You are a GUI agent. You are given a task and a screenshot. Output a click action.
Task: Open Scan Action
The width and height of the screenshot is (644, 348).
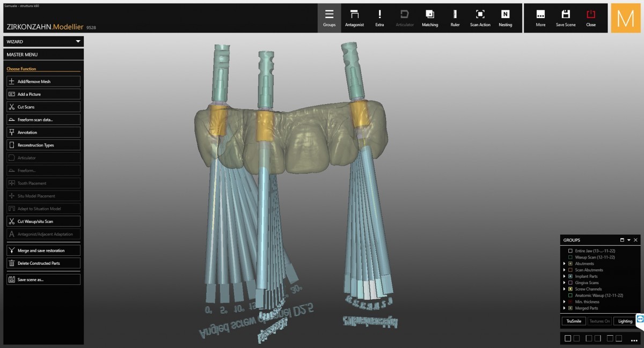coord(480,18)
